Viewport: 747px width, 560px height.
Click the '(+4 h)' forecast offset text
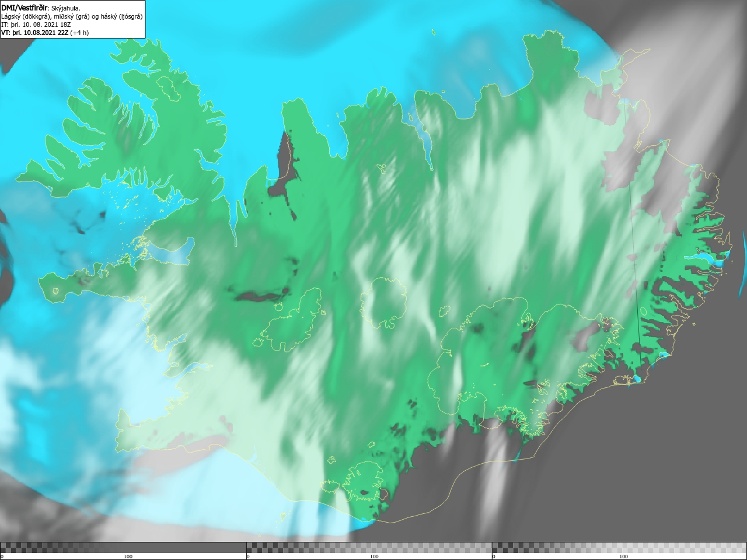[79, 33]
